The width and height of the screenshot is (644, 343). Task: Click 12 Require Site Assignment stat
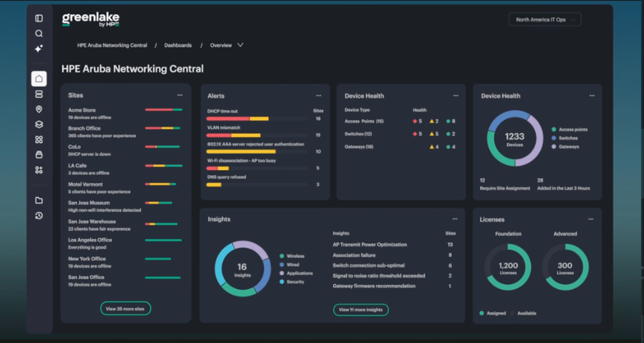[505, 185]
